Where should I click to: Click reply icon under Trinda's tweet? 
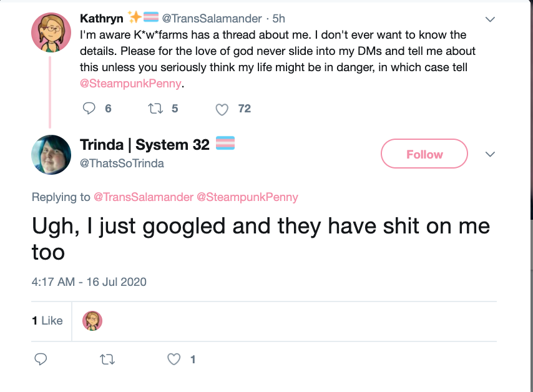(x=41, y=360)
